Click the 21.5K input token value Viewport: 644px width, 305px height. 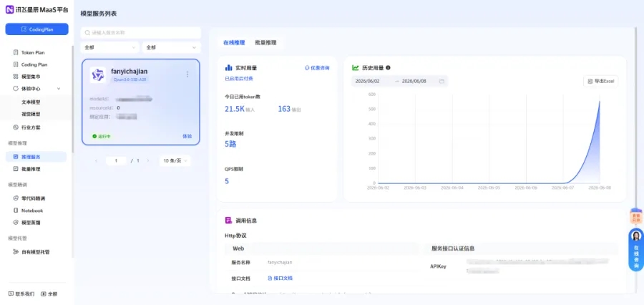click(x=235, y=109)
